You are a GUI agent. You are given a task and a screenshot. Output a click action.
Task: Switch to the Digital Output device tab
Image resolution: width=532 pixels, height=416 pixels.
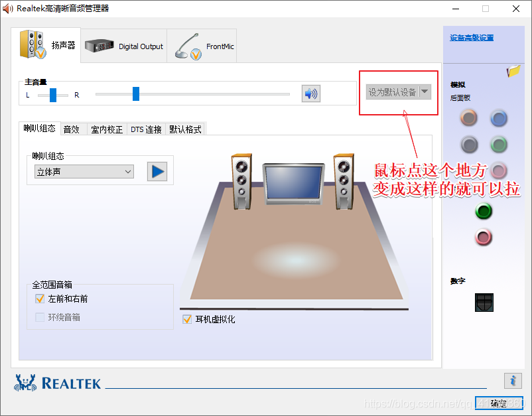[x=124, y=46]
